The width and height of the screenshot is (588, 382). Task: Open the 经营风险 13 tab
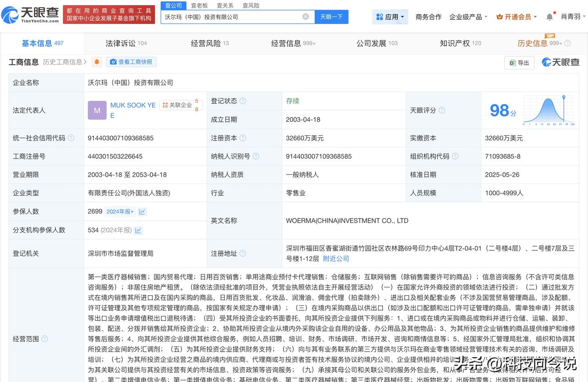[209, 43]
